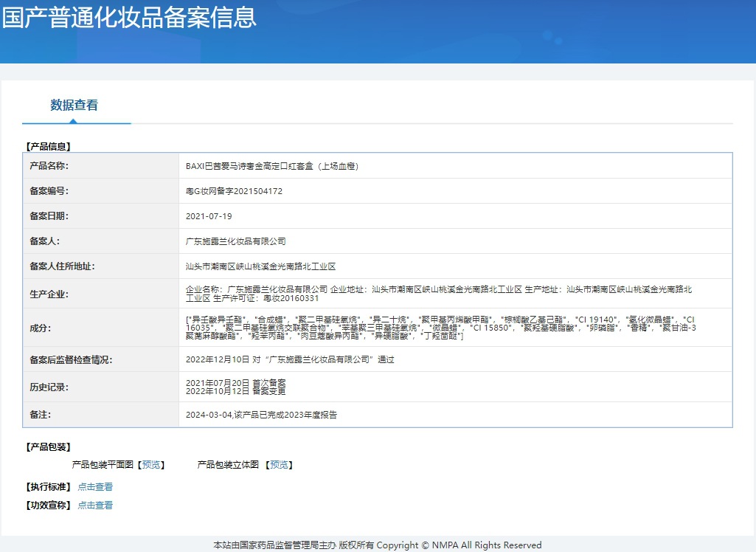The height and width of the screenshot is (552, 756).
Task: Click the 备注 row label
Action: [x=41, y=415]
